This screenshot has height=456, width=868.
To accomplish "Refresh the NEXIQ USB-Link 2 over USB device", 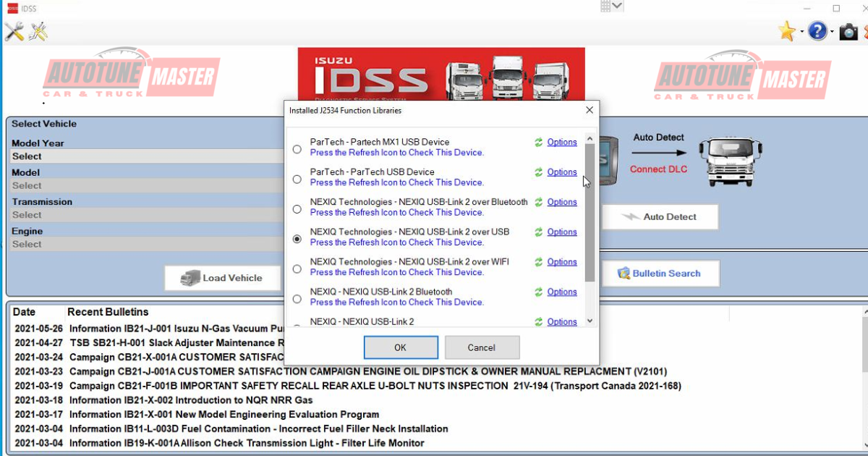I will coord(538,232).
